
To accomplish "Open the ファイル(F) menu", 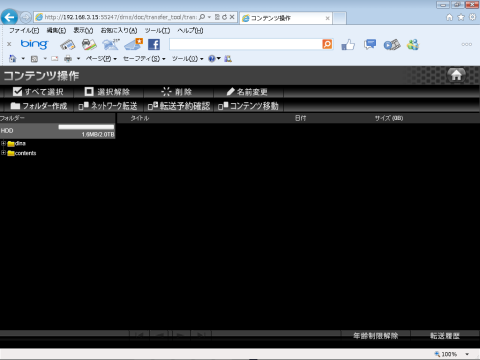I will [24, 31].
